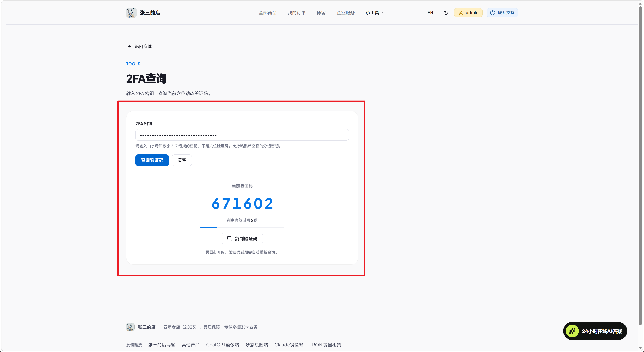
Task: Click the TOOLS label
Action: point(133,64)
